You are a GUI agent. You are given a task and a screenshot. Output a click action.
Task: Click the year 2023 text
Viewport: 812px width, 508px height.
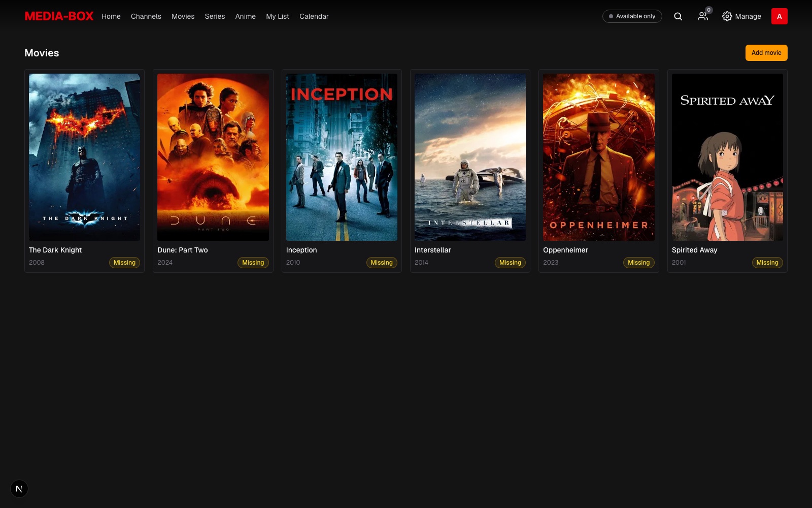[551, 263]
